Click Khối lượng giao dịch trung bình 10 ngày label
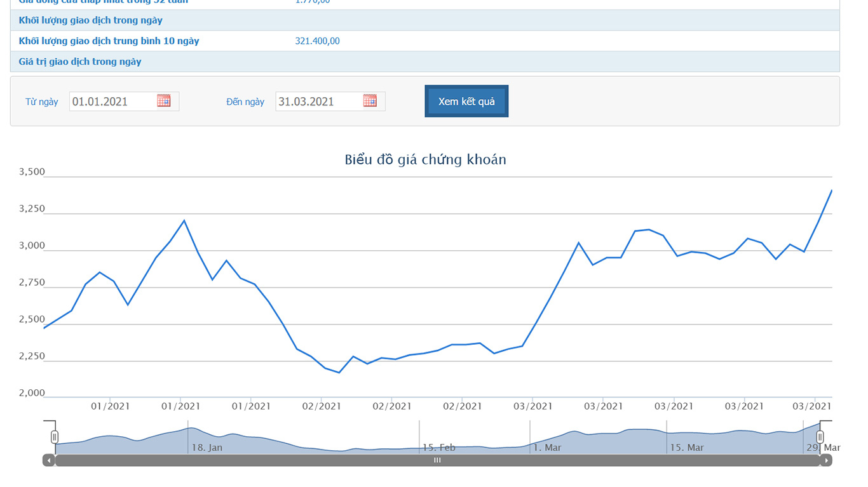868x487 pixels. pyautogui.click(x=109, y=41)
